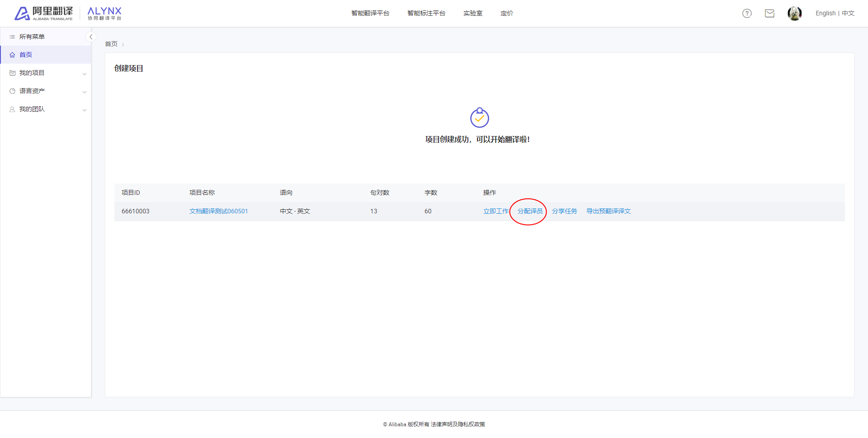
Task: Select 语言资产 in the sidebar
Action: click(46, 91)
